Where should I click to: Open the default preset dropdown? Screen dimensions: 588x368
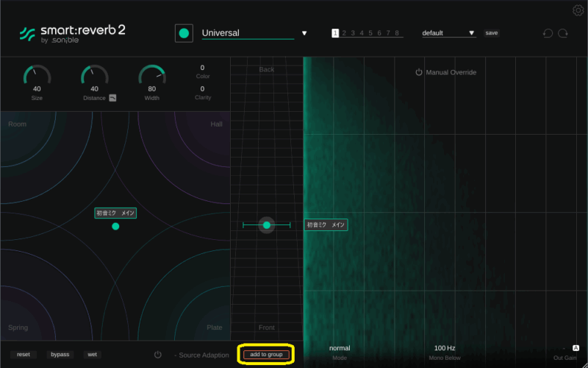tap(449, 33)
